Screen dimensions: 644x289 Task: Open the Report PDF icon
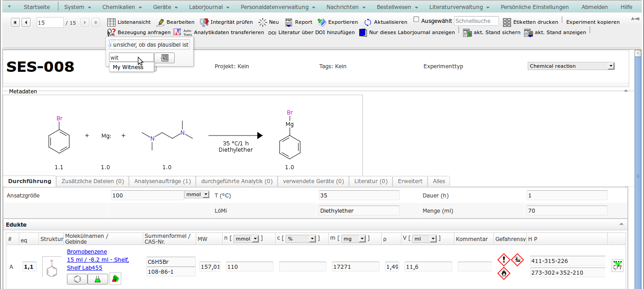click(289, 22)
